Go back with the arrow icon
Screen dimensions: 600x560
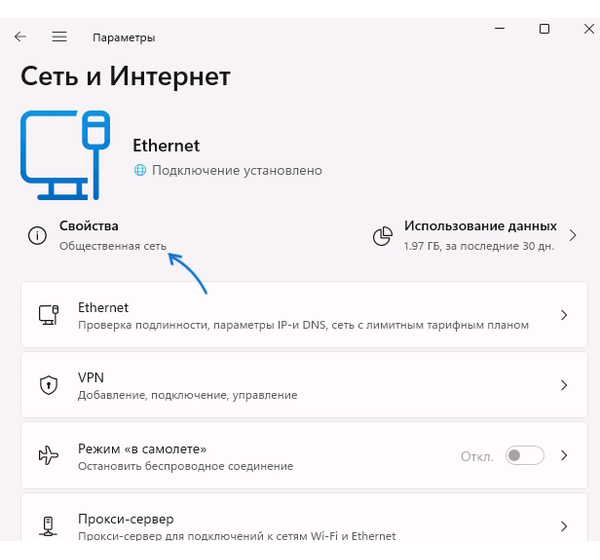(x=20, y=37)
